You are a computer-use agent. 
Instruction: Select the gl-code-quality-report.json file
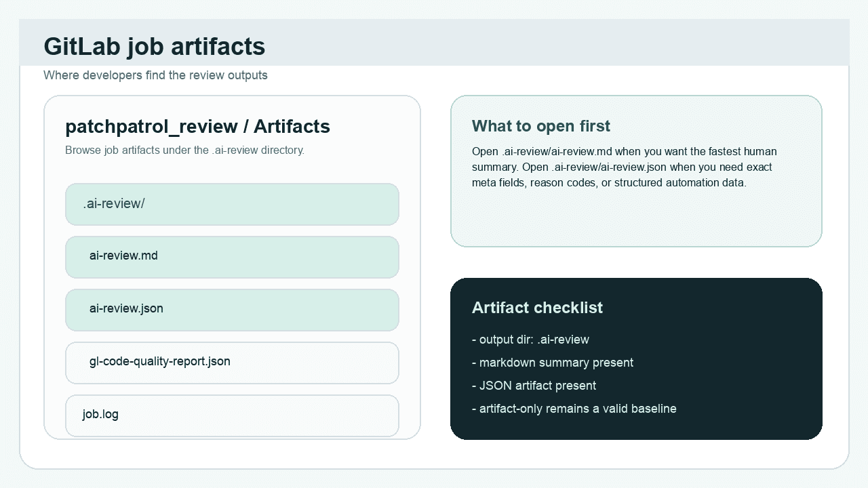[232, 363]
